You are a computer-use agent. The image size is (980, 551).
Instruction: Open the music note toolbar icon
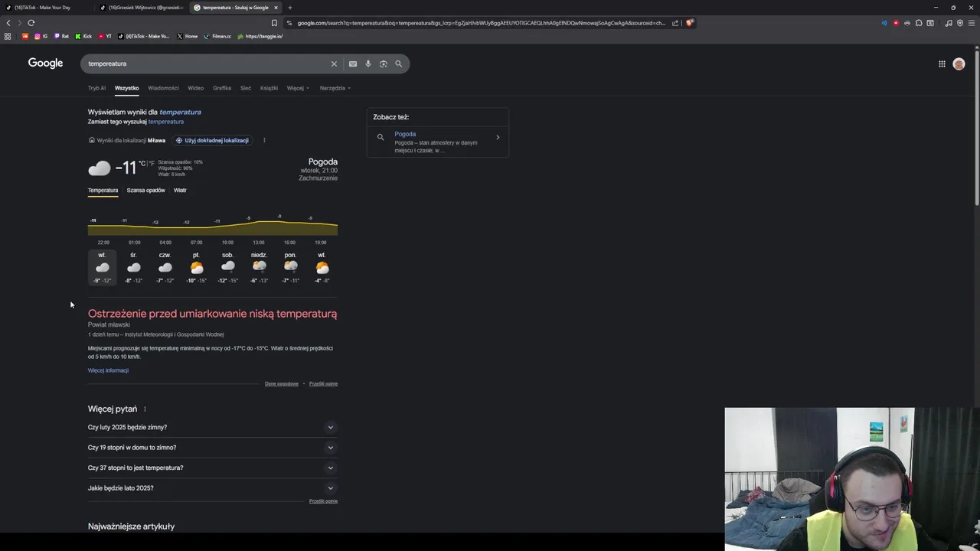pyautogui.click(x=949, y=23)
